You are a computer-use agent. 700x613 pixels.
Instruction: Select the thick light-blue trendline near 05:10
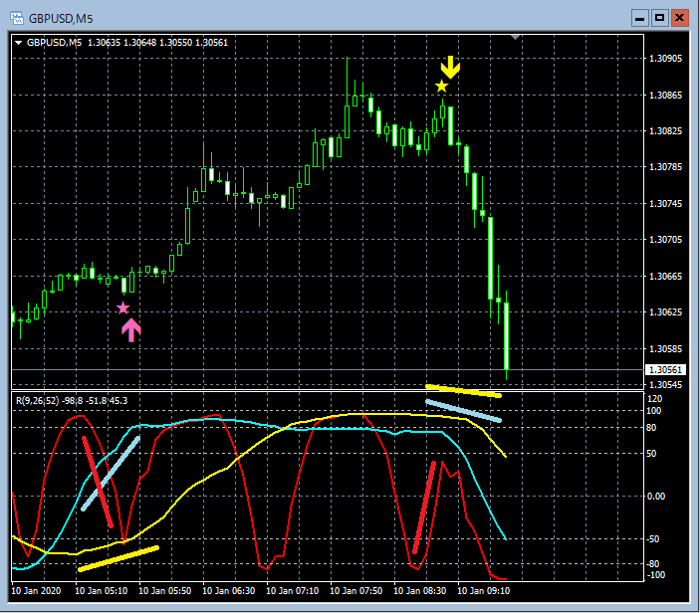coord(111,474)
